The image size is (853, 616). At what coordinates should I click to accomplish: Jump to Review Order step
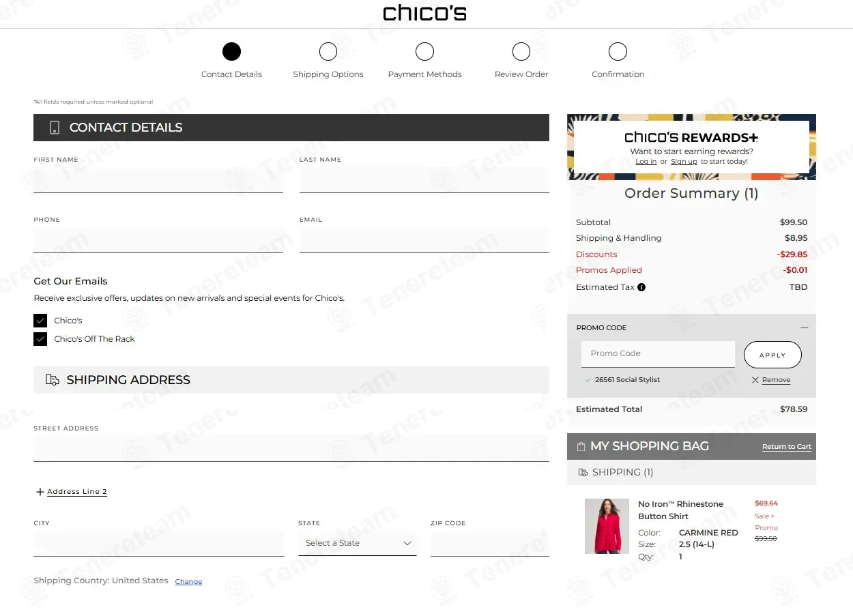coord(521,52)
